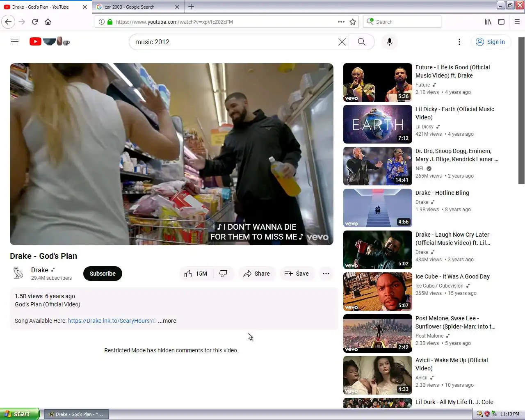Viewport: 525px width, 420px height.
Task: Click the green secure padlock icon
Action: pos(110,22)
